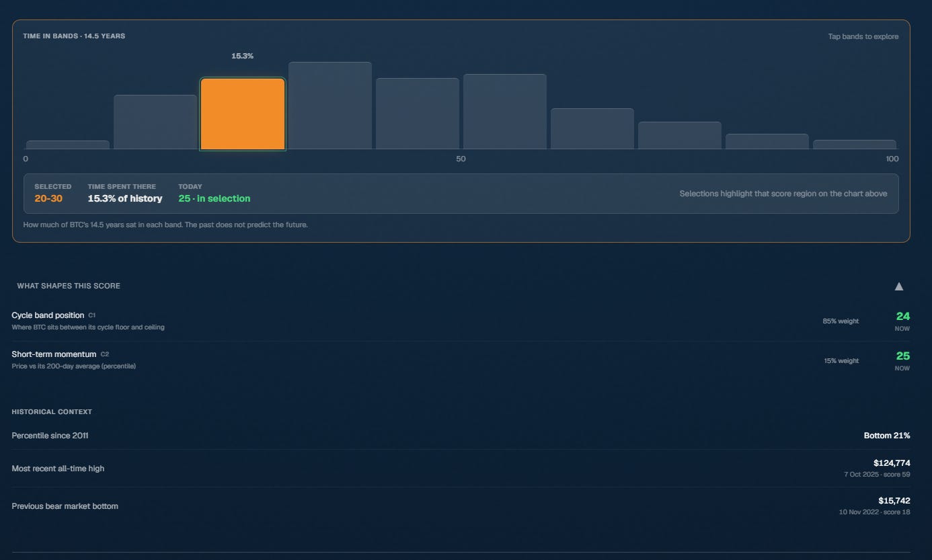Click the '85% weight' label

pyautogui.click(x=841, y=321)
